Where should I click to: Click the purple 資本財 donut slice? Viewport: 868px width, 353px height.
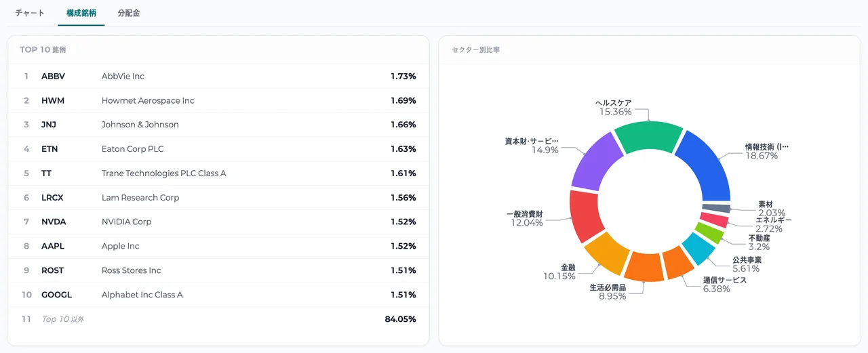pyautogui.click(x=595, y=161)
